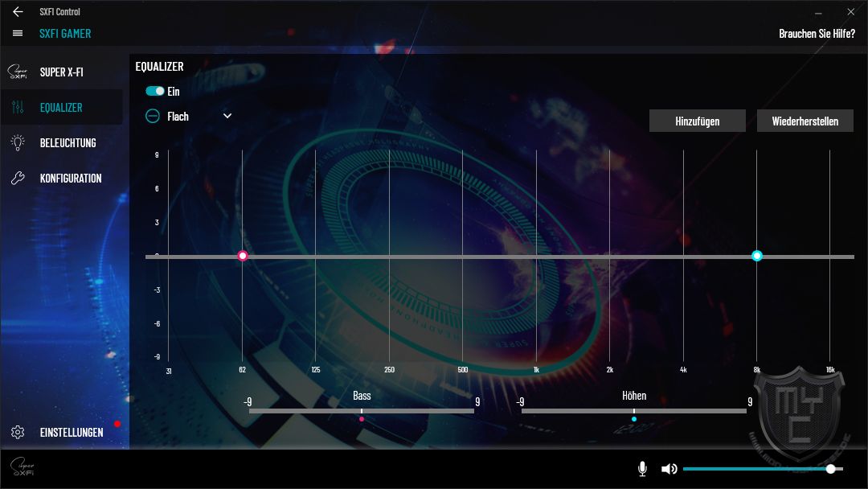Image resolution: width=868 pixels, height=489 pixels.
Task: Select the cyan 8k equalizer node
Action: point(757,256)
